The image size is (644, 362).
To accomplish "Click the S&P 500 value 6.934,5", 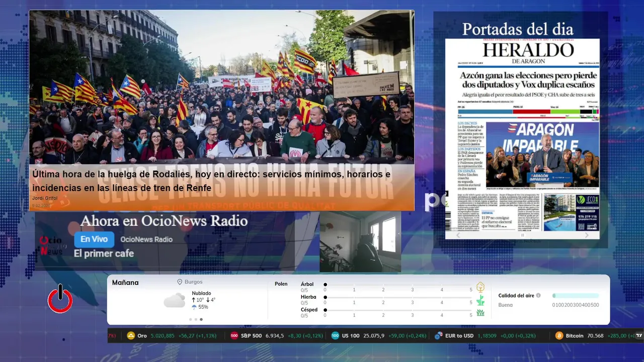I will coord(274,335).
